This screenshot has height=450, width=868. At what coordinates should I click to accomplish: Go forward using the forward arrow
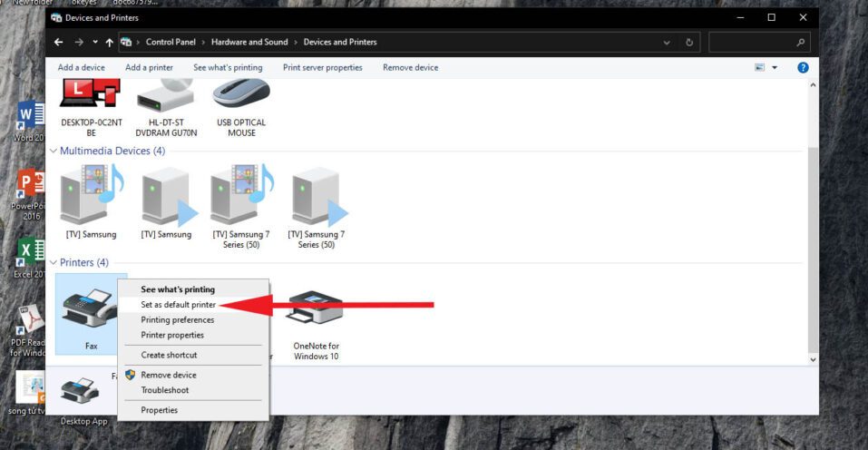[79, 42]
